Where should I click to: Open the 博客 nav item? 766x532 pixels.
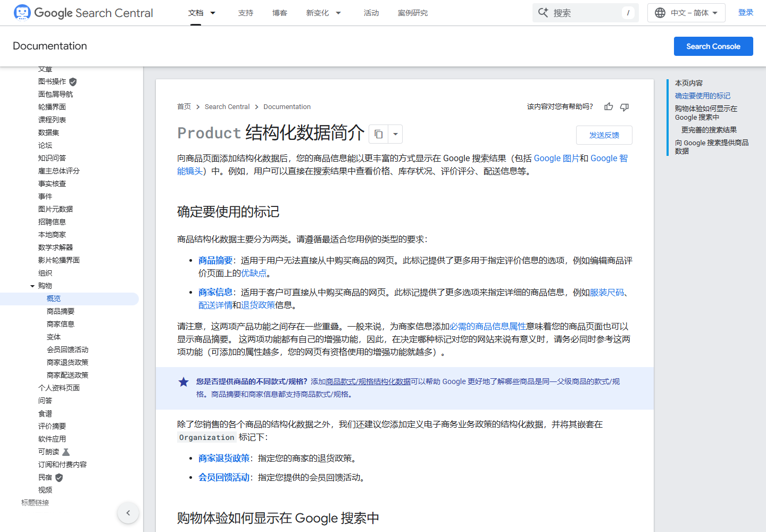coord(280,13)
